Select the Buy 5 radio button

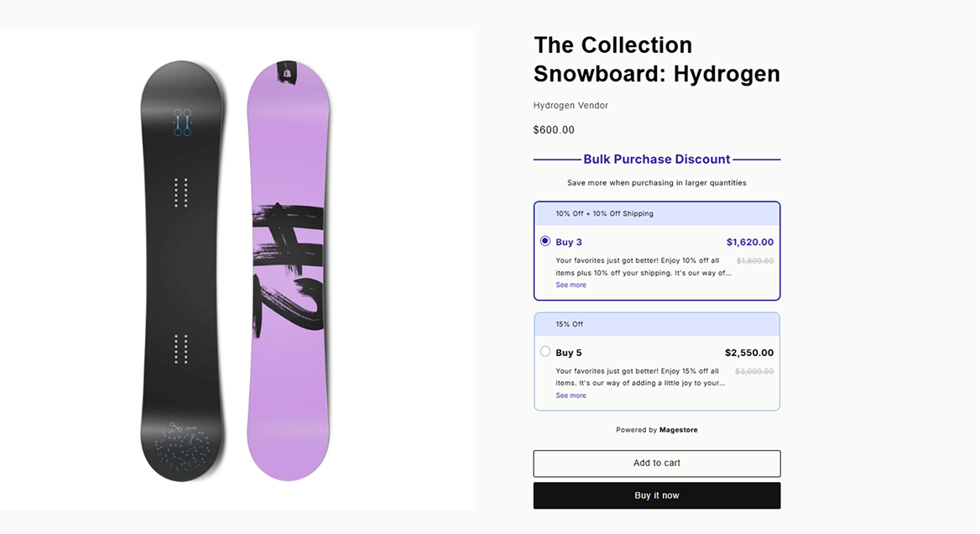545,352
